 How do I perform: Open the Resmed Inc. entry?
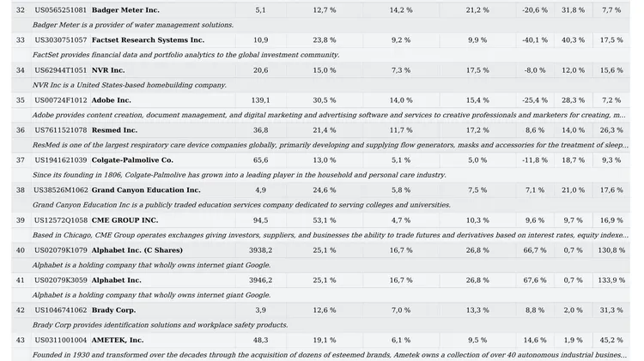tap(114, 129)
